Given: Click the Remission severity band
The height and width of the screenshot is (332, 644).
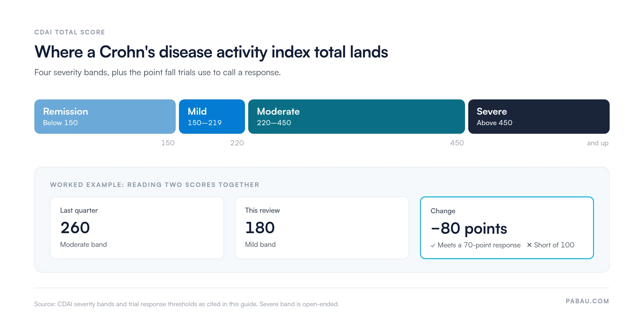Looking at the screenshot, I should click(x=105, y=117).
